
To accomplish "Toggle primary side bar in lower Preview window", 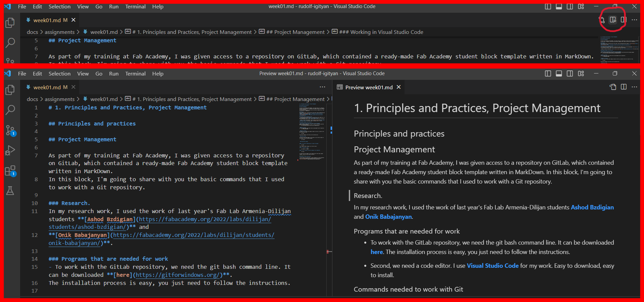I will [x=548, y=73].
